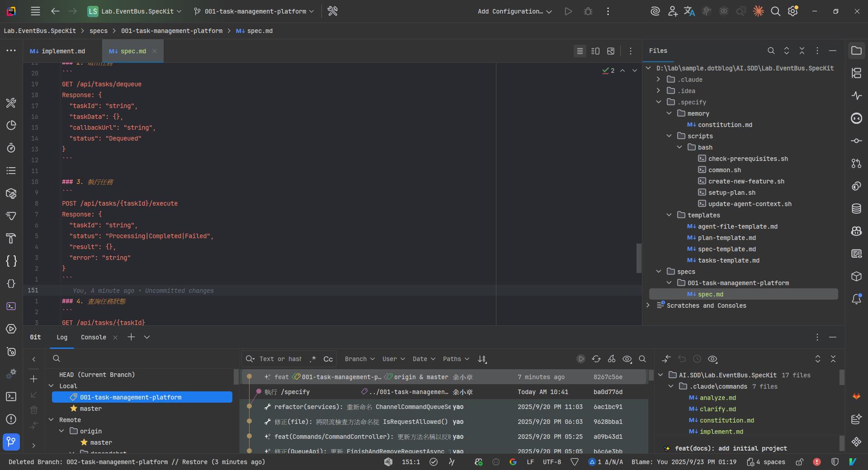
Task: Expand the .claude folder
Action: (658, 80)
